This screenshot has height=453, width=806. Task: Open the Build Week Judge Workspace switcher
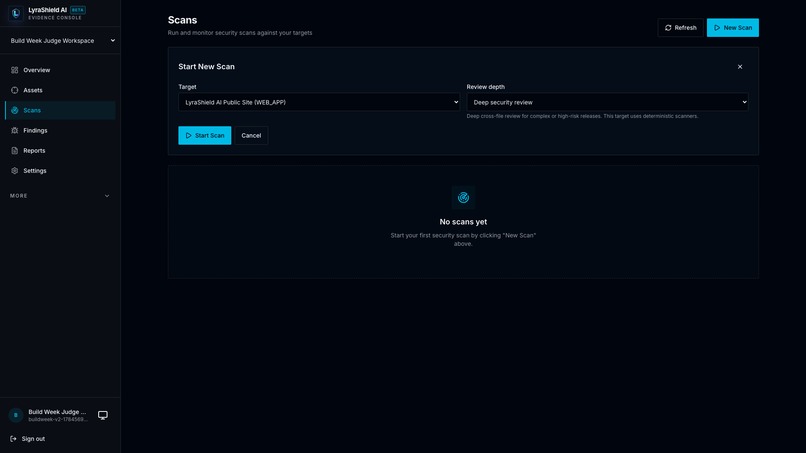(61, 41)
